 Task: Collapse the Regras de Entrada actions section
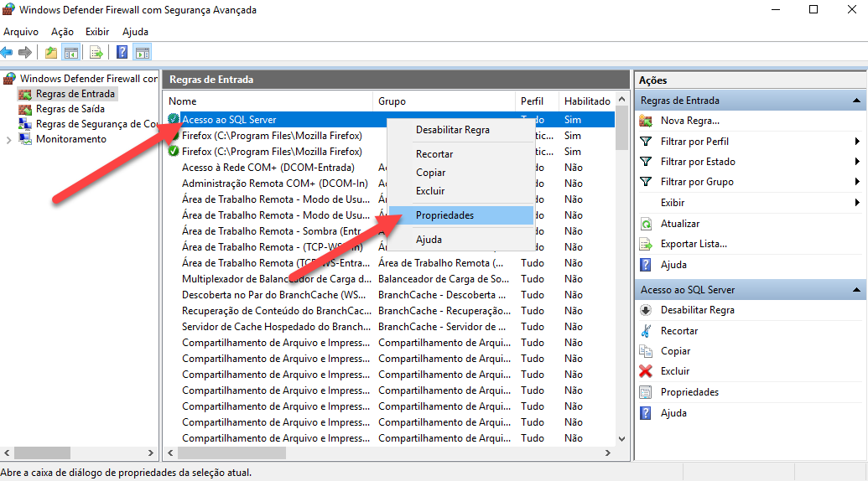(x=857, y=101)
